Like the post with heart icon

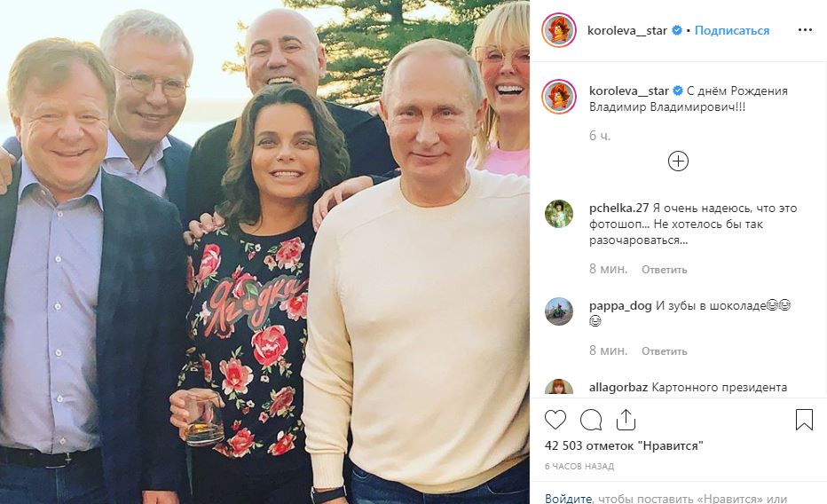pos(555,420)
